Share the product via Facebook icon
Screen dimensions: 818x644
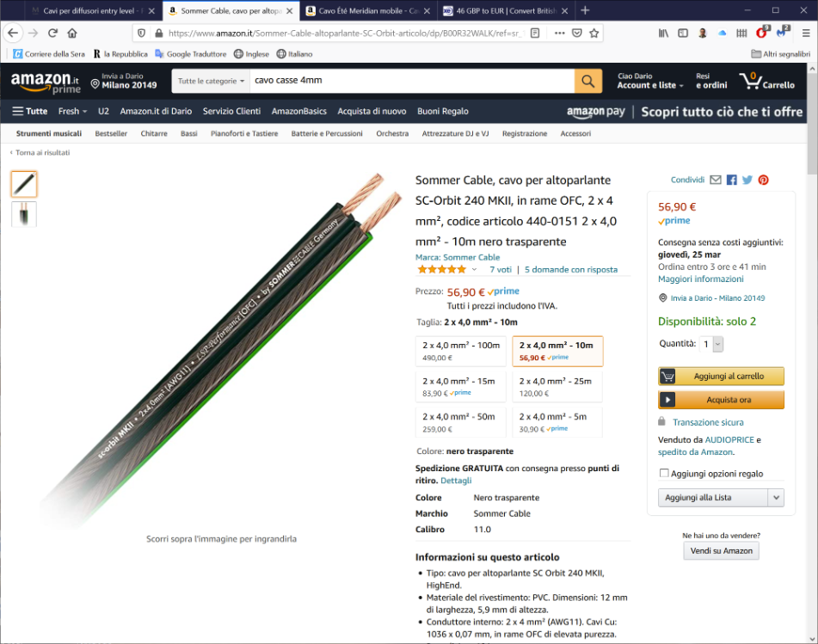pos(731,180)
